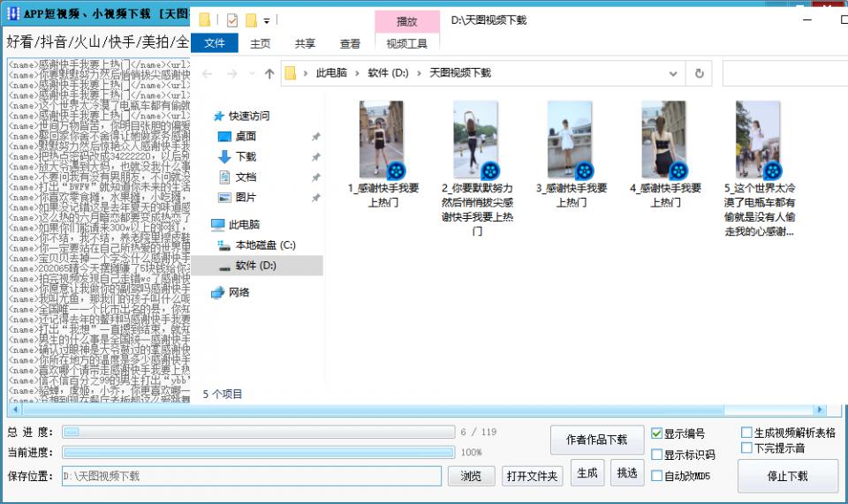Go forward with the Explorer forward arrow

point(232,73)
